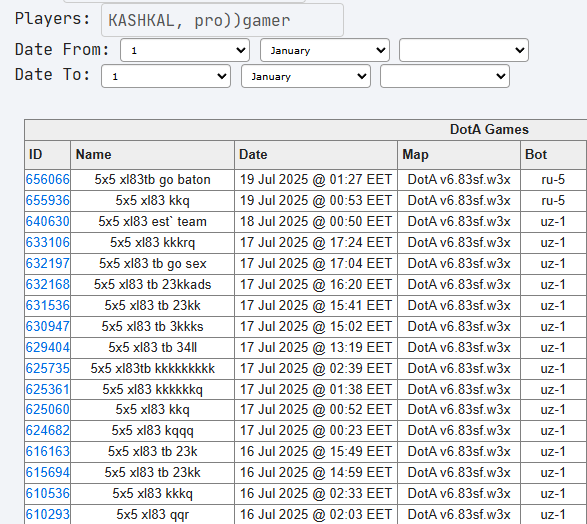Open game ID 615694 link

pos(48,472)
